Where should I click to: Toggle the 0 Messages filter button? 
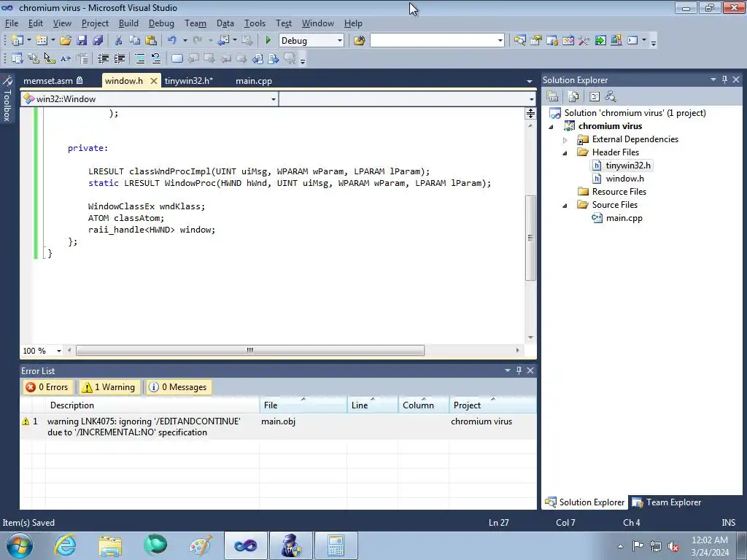pyautogui.click(x=178, y=387)
